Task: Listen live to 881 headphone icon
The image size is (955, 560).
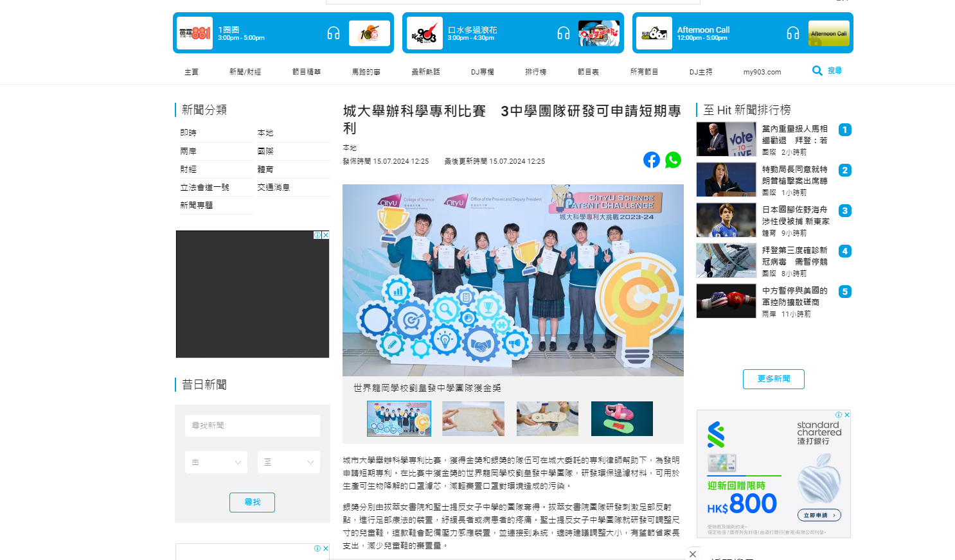Action: (333, 33)
